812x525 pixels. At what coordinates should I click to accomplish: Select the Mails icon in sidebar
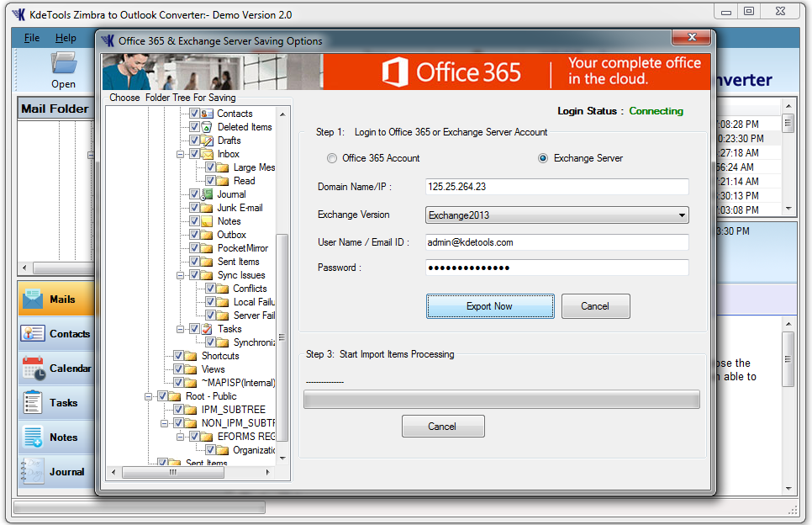pyautogui.click(x=34, y=300)
